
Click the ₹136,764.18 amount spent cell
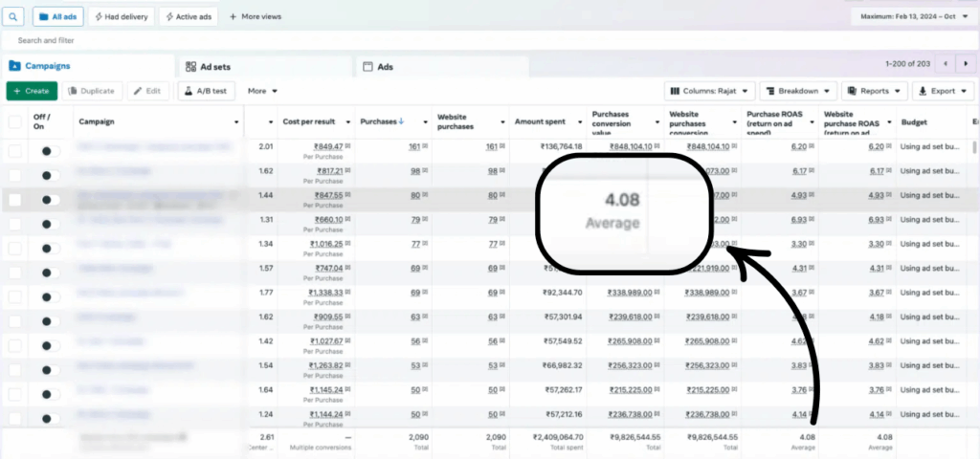click(x=561, y=146)
